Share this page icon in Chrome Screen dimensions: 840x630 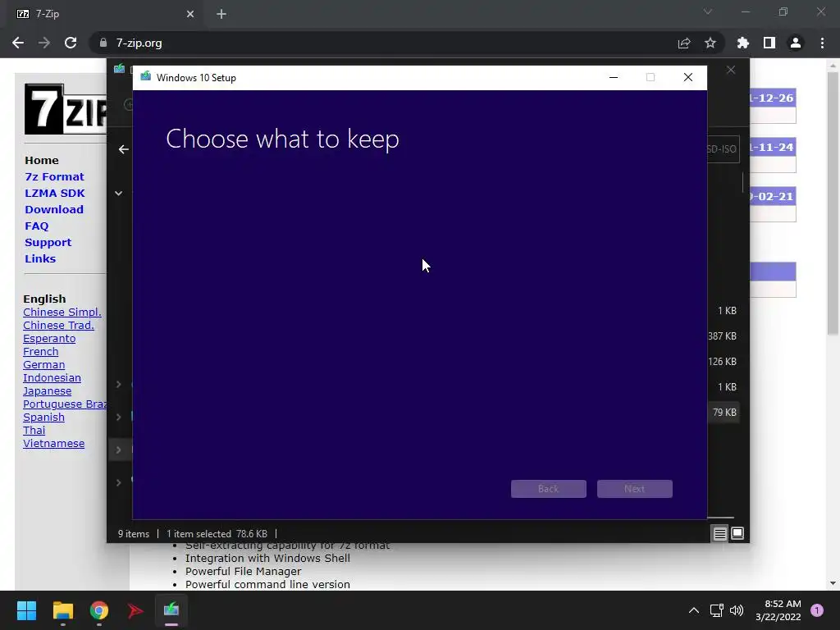[x=684, y=43]
